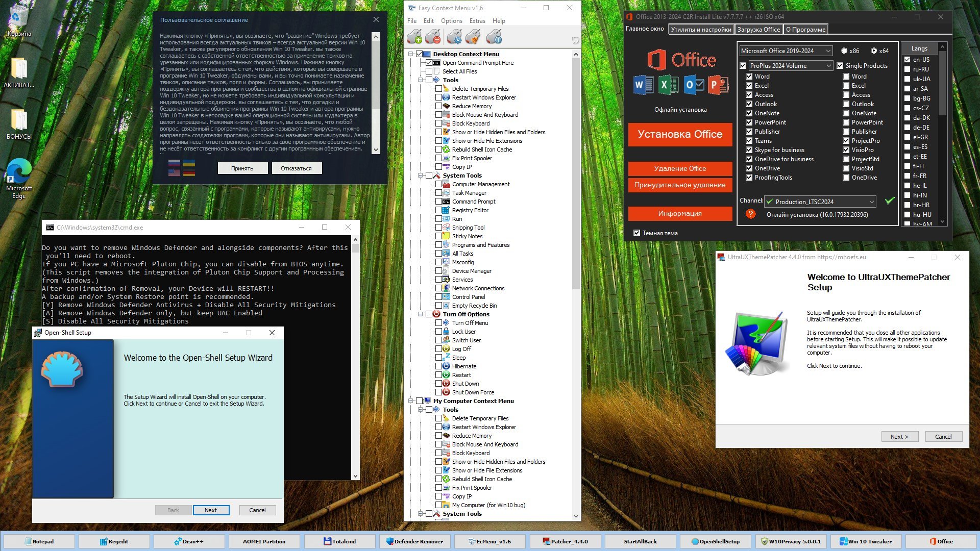
Task: Open the Help menu in Easy Context Menu
Action: pos(499,21)
